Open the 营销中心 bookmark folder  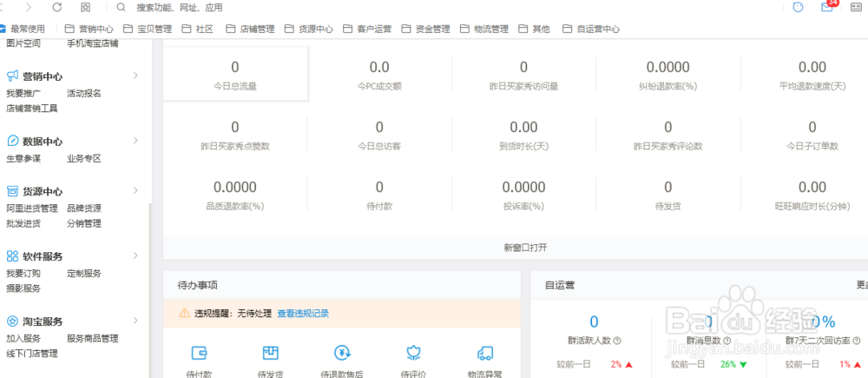click(89, 29)
